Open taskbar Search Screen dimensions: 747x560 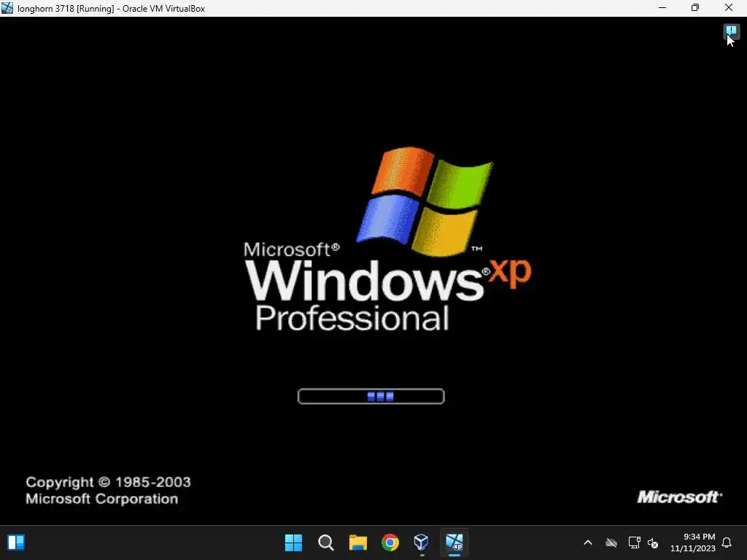(x=326, y=542)
